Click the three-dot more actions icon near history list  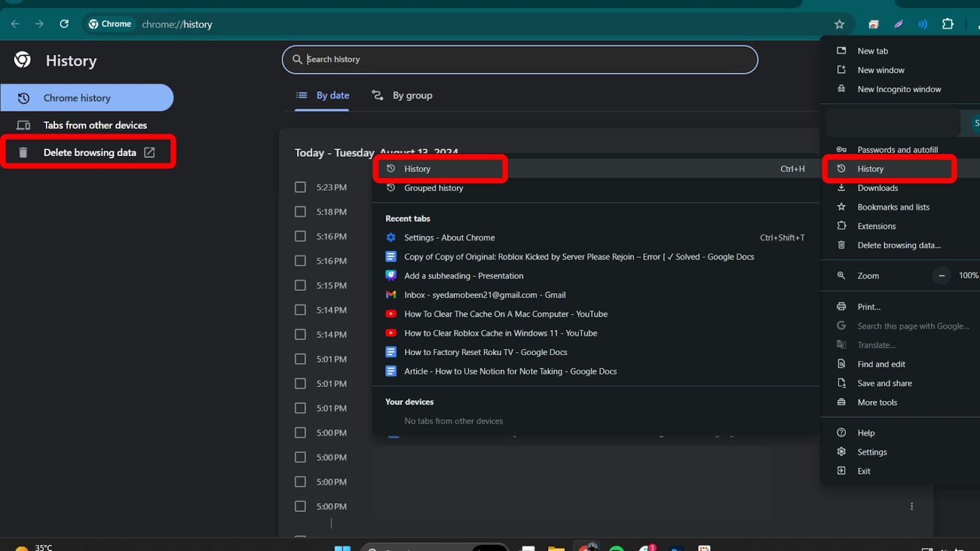(x=912, y=506)
